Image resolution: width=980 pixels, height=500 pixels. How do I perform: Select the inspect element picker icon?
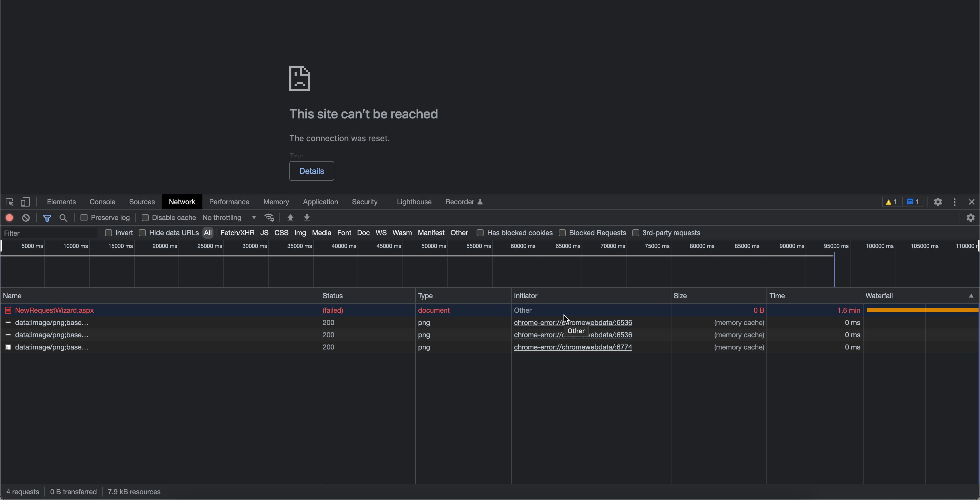(10, 202)
